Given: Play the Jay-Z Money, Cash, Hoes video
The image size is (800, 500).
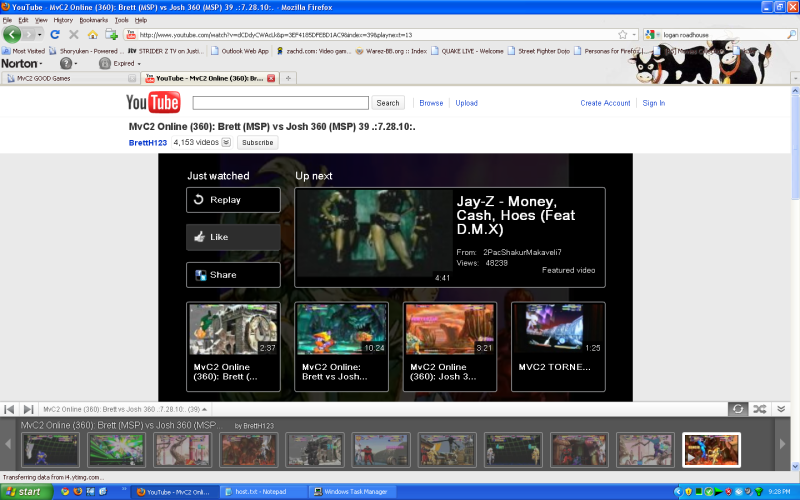Looking at the screenshot, I should [x=450, y=238].
